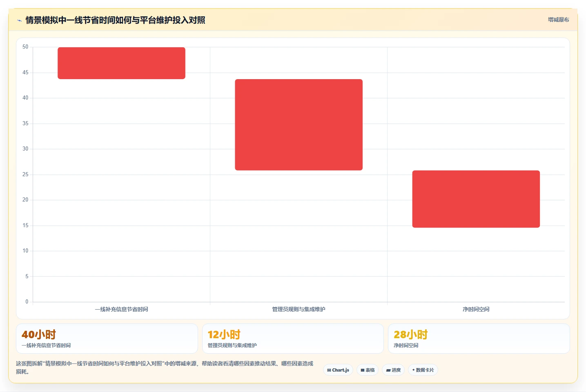Select the 表格 tag pill
The width and height of the screenshot is (586, 392).
(x=368, y=370)
